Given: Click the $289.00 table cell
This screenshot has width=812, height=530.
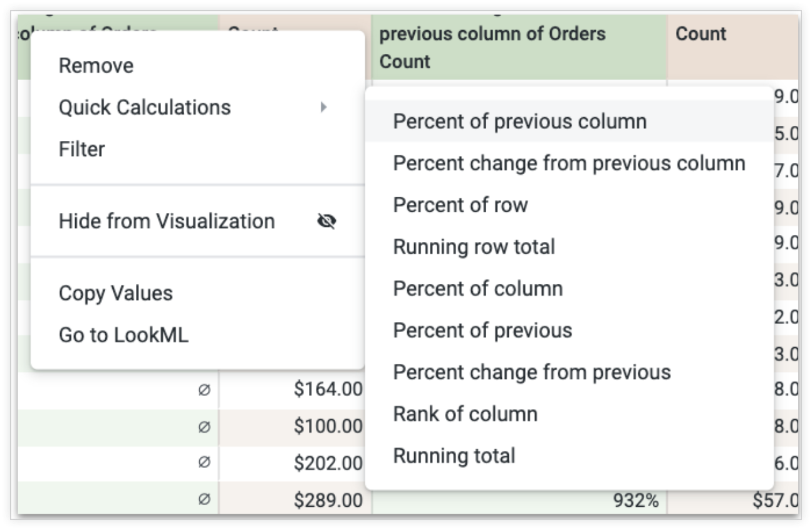Looking at the screenshot, I should pyautogui.click(x=328, y=500).
